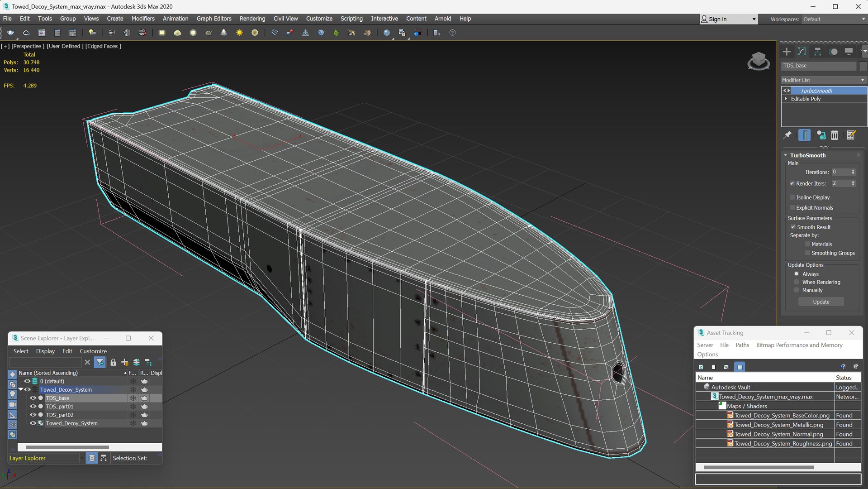
Task: Collapse the Towed_Decoy_System layer in Scene Explorer
Action: [20, 390]
